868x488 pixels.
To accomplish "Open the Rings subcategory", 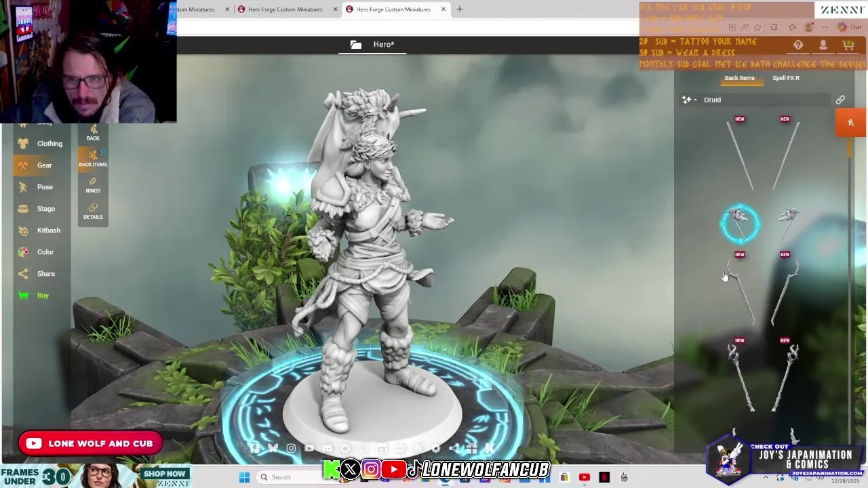I will (x=93, y=185).
